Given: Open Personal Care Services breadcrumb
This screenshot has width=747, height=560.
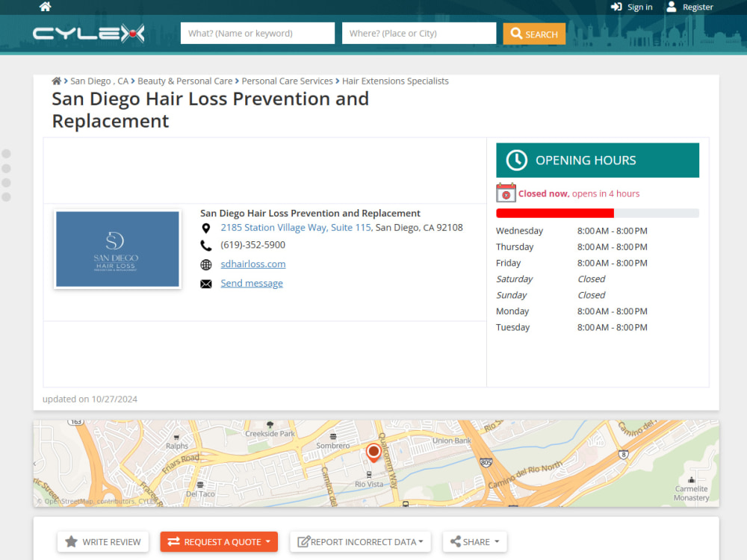Looking at the screenshot, I should [x=287, y=81].
